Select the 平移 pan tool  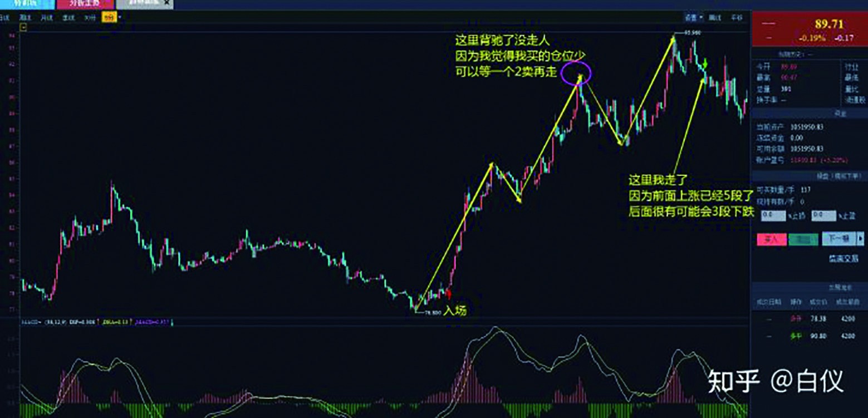click(x=737, y=18)
